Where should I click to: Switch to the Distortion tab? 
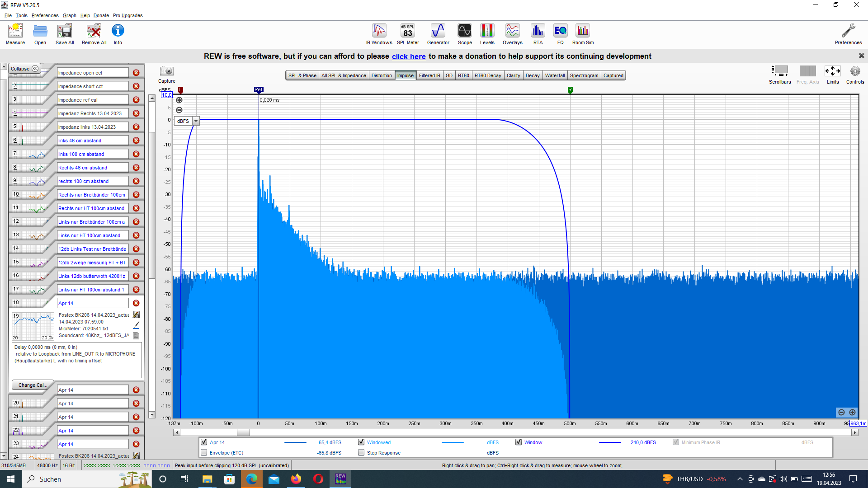pyautogui.click(x=382, y=75)
